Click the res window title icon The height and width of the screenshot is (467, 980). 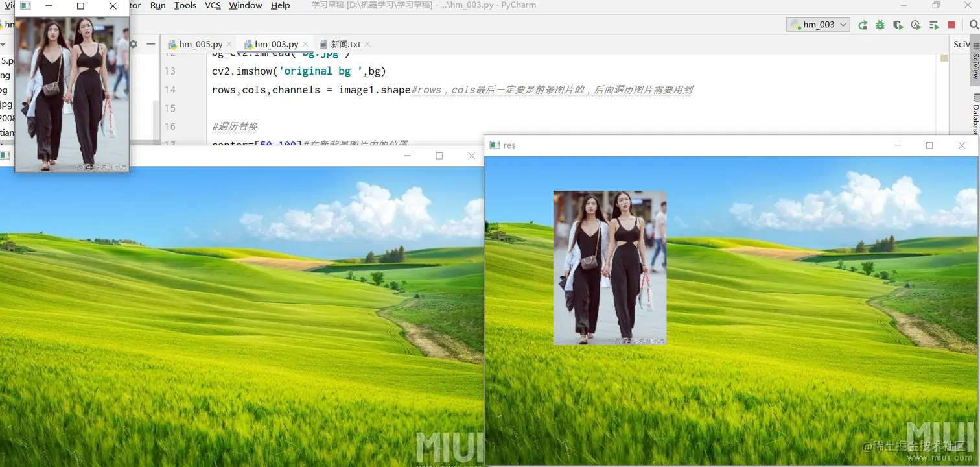495,145
